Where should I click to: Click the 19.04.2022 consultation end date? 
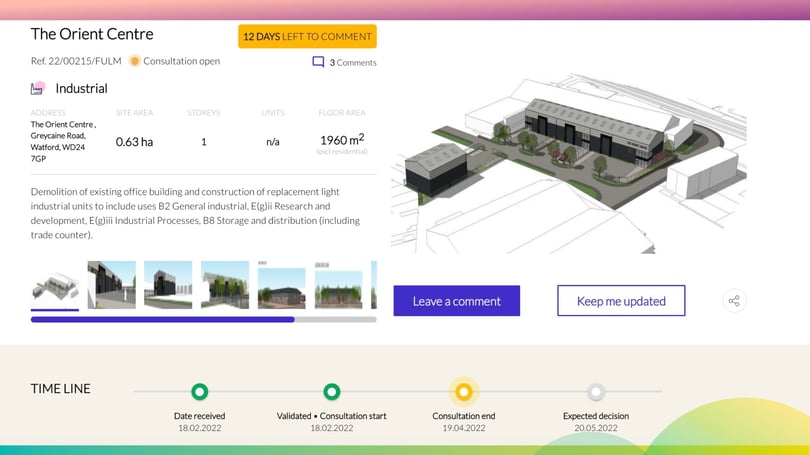[464, 428]
